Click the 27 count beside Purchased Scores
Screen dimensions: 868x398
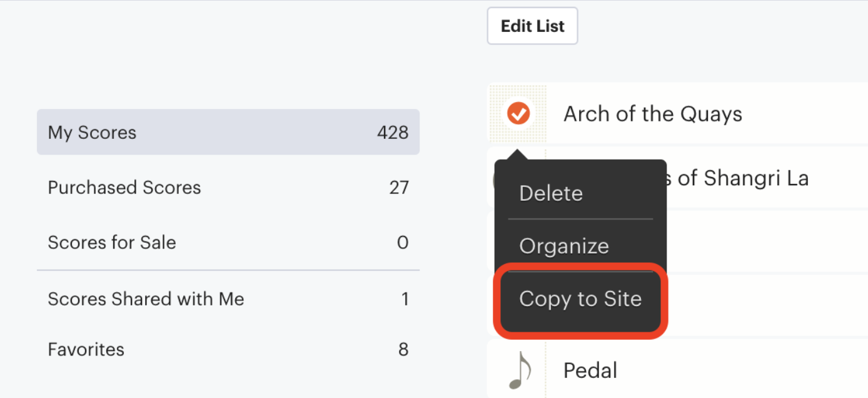pyautogui.click(x=399, y=188)
